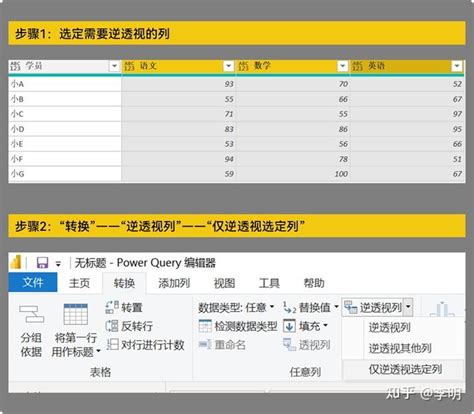
Task: Open the 数学 column filter dropdown
Action: pos(343,66)
